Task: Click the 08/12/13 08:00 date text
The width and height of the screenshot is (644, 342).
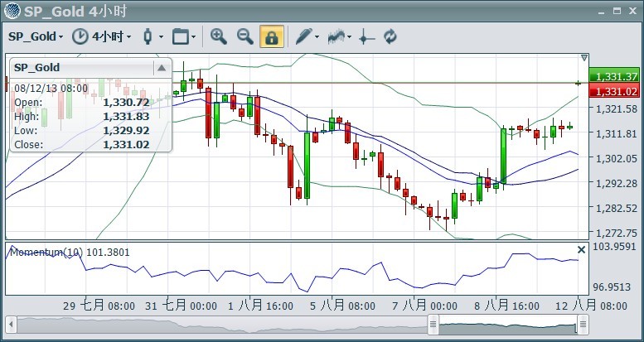Action: pyautogui.click(x=51, y=89)
